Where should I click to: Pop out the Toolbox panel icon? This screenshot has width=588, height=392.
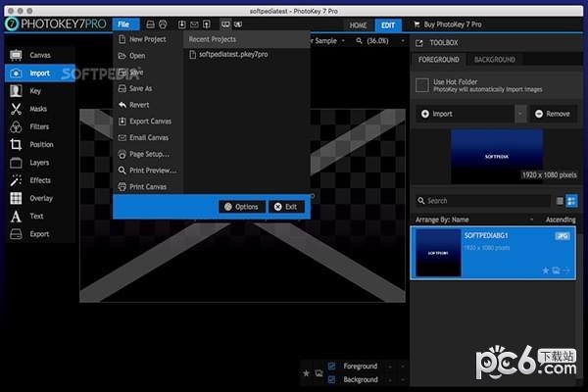tap(419, 43)
